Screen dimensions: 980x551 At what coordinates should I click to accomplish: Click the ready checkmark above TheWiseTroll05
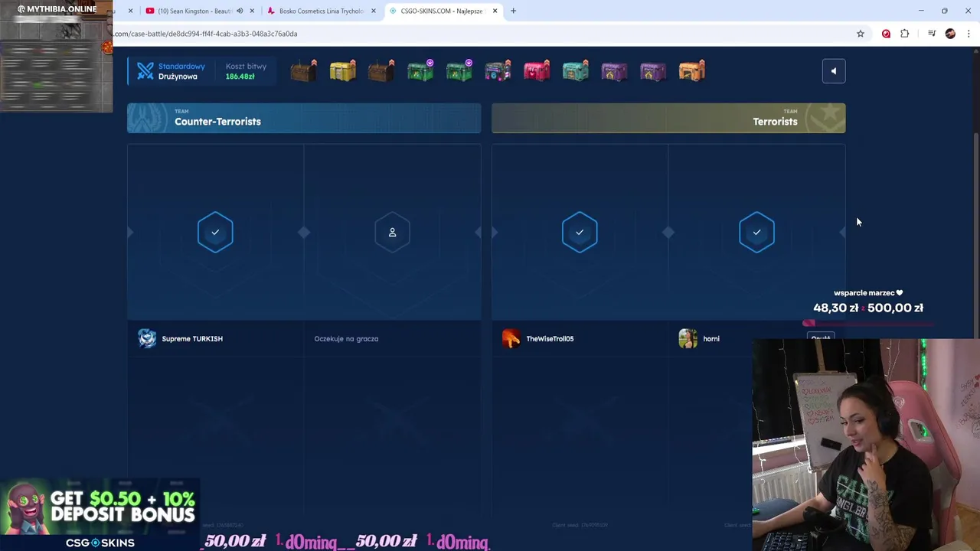coord(580,232)
